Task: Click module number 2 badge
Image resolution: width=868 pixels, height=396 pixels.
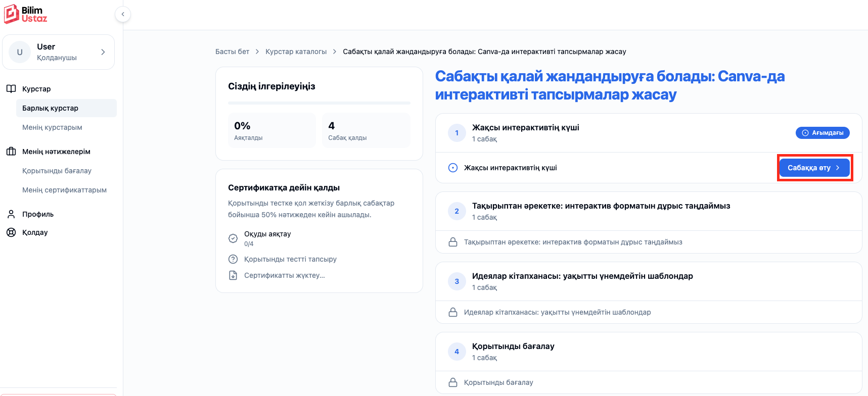Action: coord(456,211)
